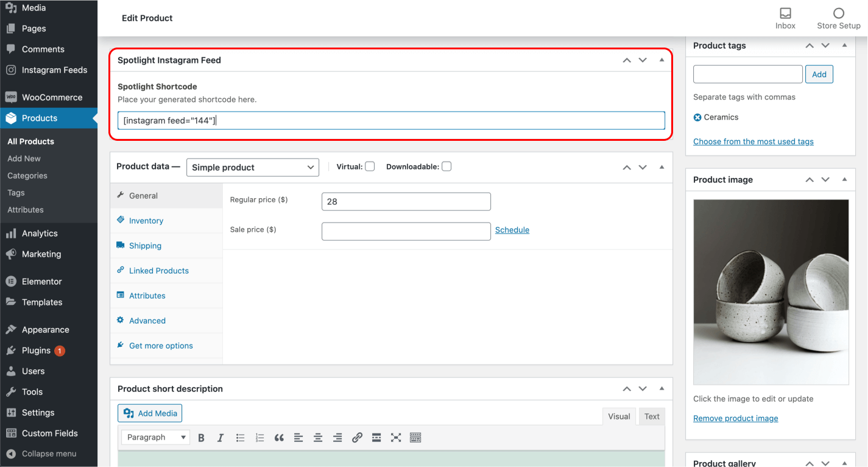Click Choose from the most used tags
Image resolution: width=868 pixels, height=467 pixels.
[753, 141]
